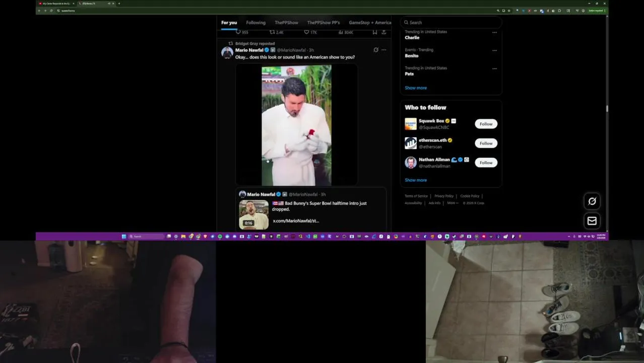Share the post above Mario Nawfal's
The image size is (644, 363).
tap(384, 32)
